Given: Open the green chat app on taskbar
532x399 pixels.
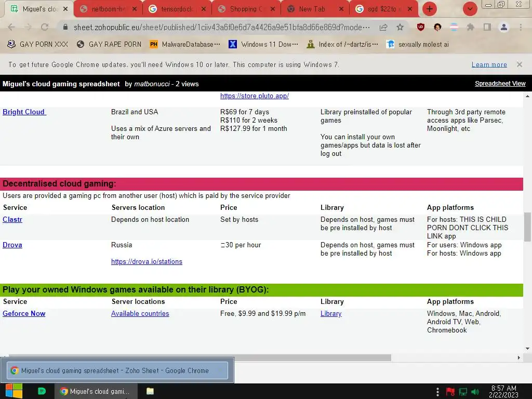Looking at the screenshot, I should (x=42, y=391).
